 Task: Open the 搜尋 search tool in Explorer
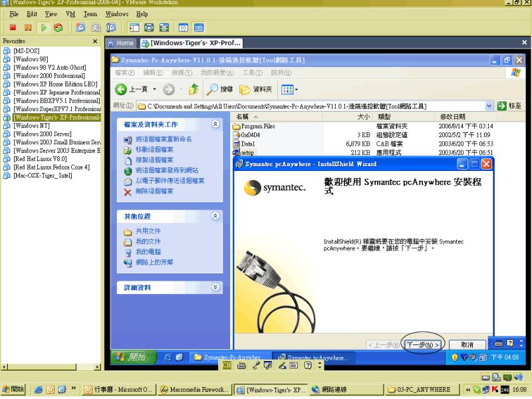tap(220, 89)
